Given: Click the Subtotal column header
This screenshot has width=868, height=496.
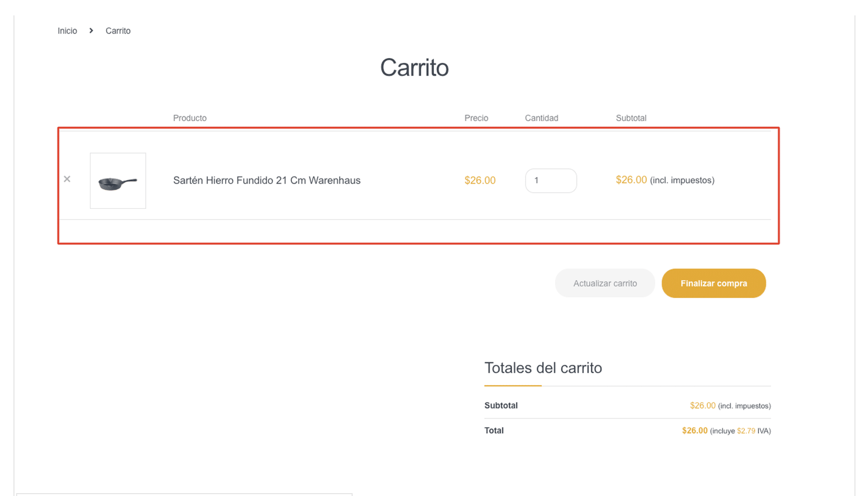Looking at the screenshot, I should tap(630, 118).
